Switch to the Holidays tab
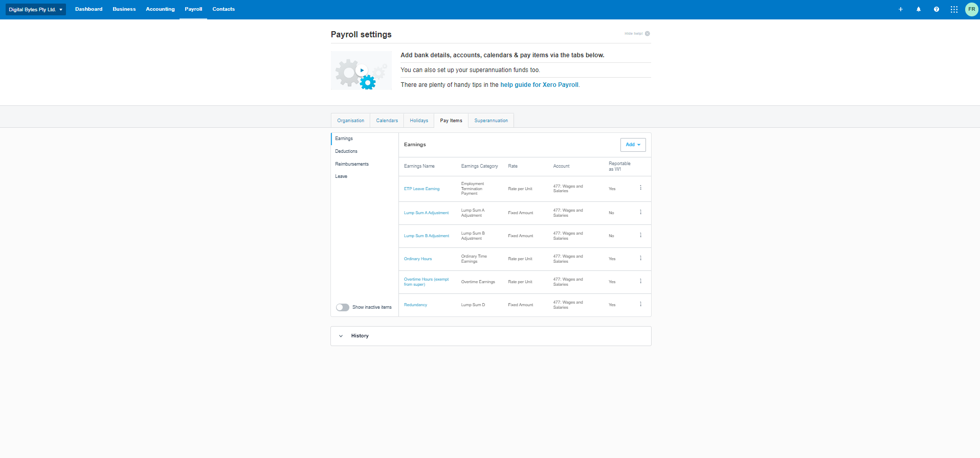Screen dimensions: 980x458 coord(419,121)
